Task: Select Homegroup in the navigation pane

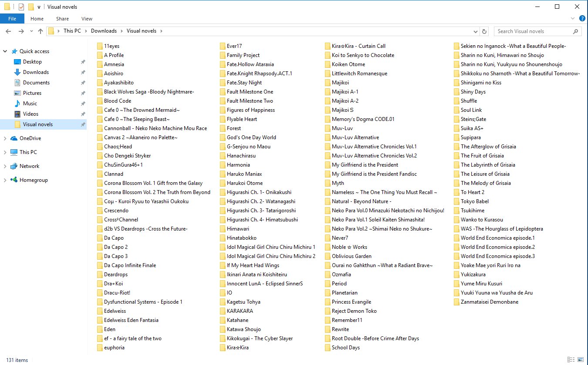Action: (x=34, y=180)
